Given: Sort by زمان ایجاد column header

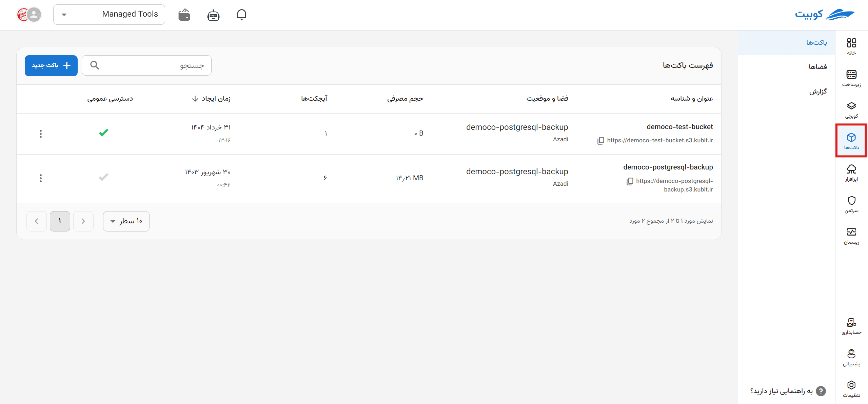Looking at the screenshot, I should point(211,99).
